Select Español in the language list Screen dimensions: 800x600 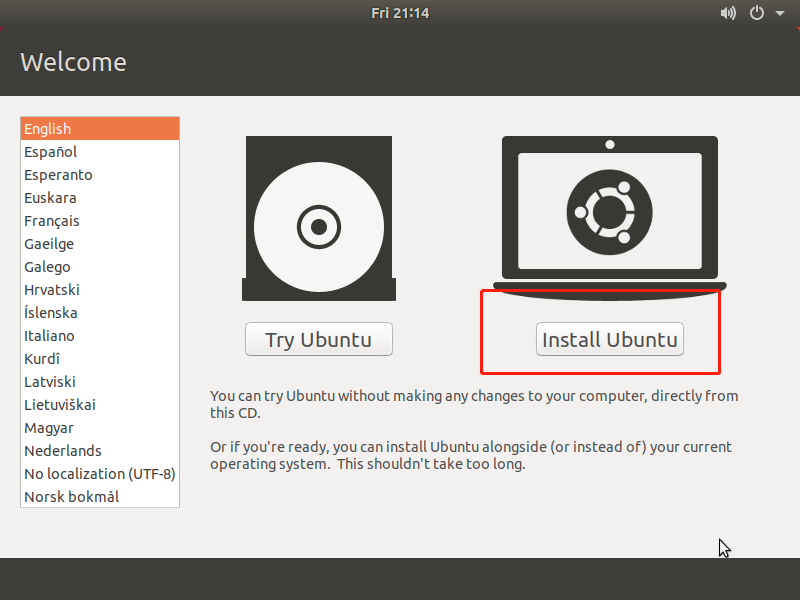pos(100,152)
